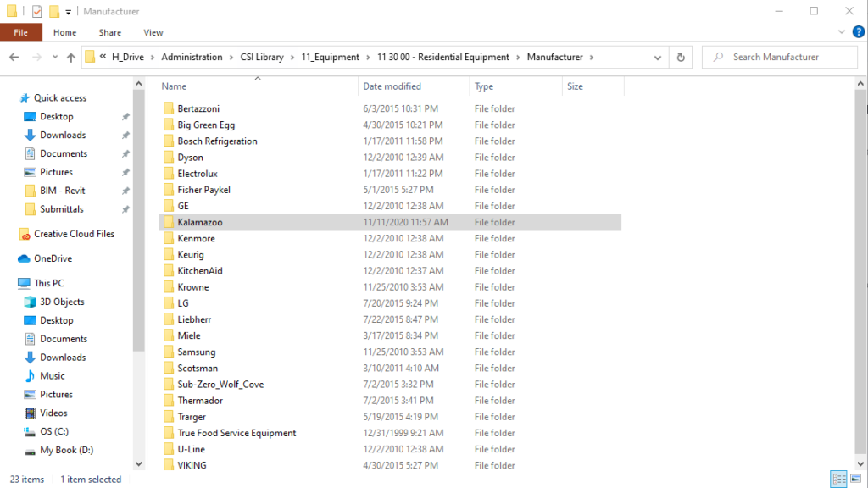Click the Search Manufacturer field
This screenshot has height=488, width=868.
coord(780,57)
